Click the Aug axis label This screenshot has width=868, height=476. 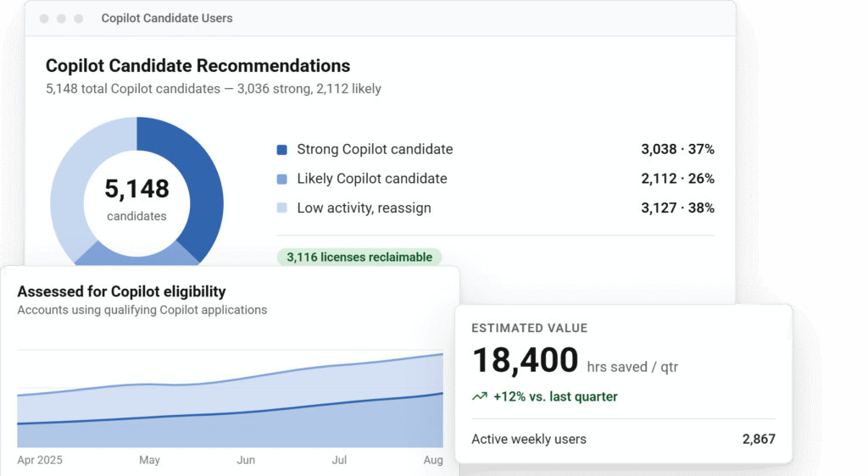click(x=433, y=460)
